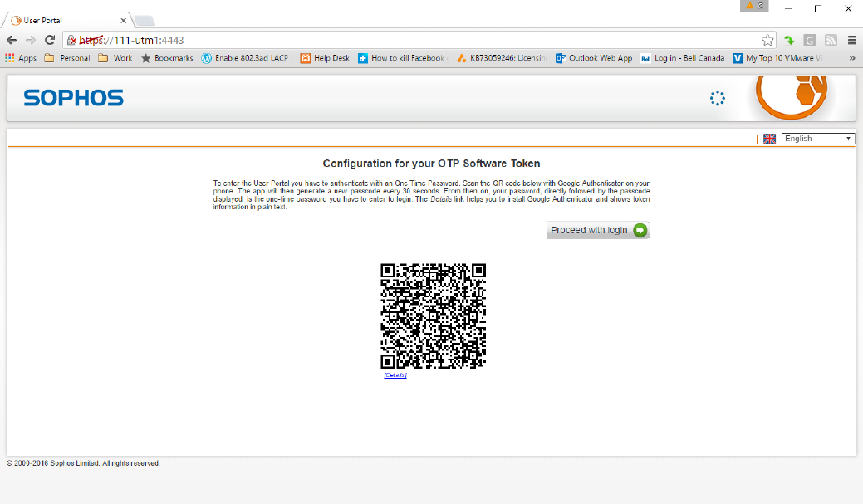Viewport: 863px width, 504px height.
Task: Open the Apps grid shortcut
Action: click(21, 58)
